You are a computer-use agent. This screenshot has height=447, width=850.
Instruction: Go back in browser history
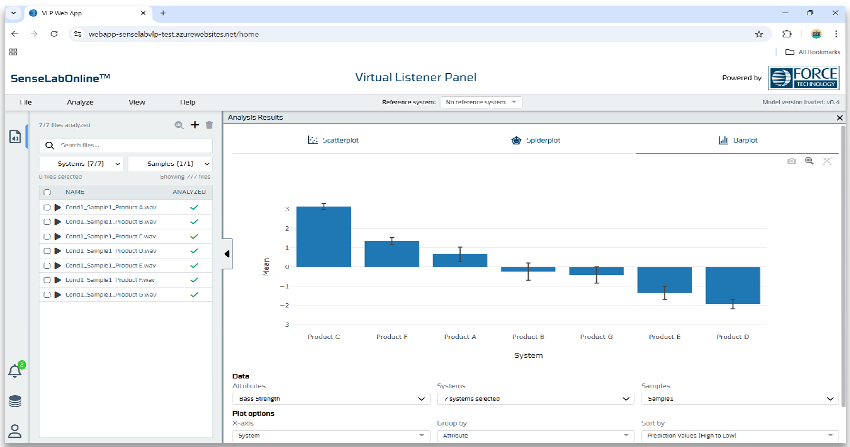pos(15,34)
